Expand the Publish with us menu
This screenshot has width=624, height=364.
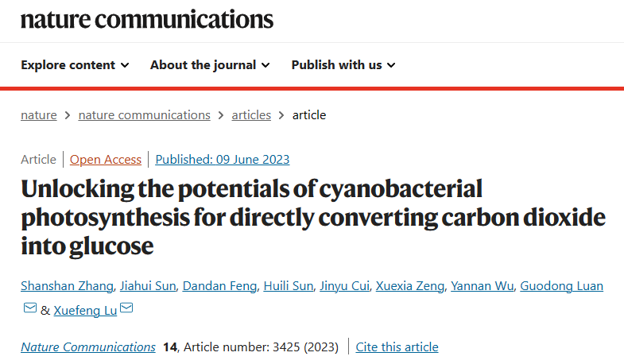point(343,65)
